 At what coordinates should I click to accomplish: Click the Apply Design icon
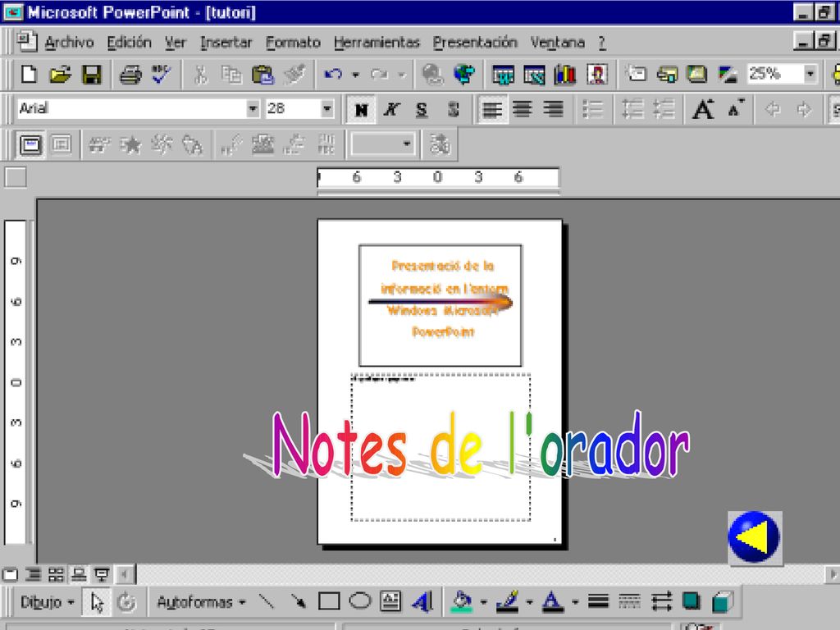tap(696, 73)
